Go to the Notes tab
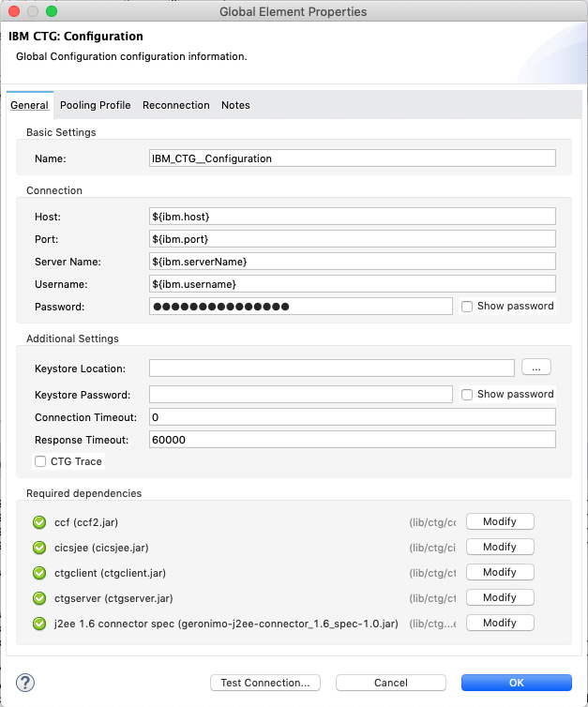 [235, 105]
